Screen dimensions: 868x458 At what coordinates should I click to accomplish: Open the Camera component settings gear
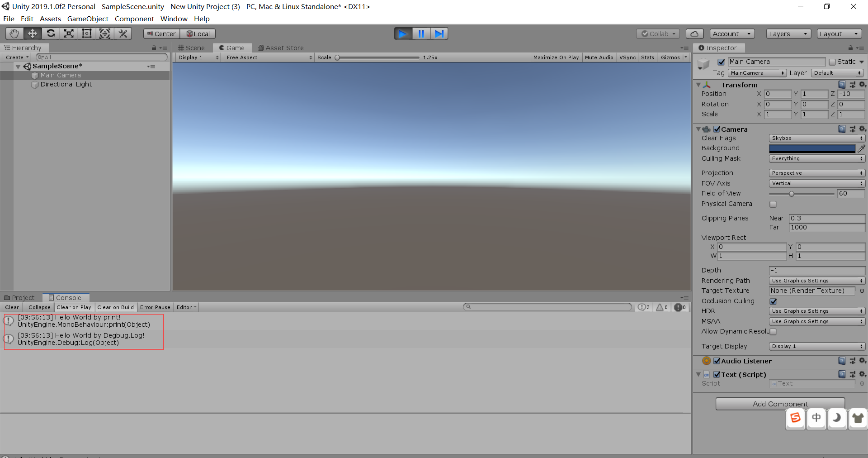863,129
